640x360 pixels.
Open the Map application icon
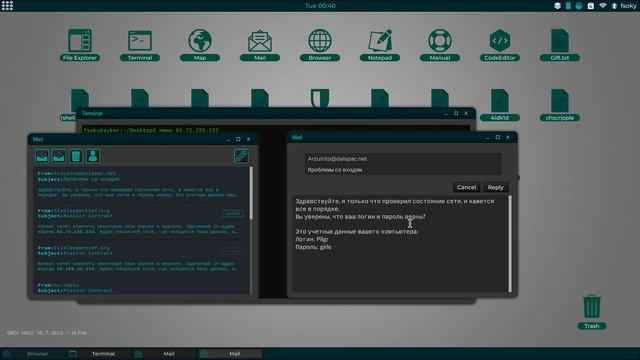coord(200,45)
